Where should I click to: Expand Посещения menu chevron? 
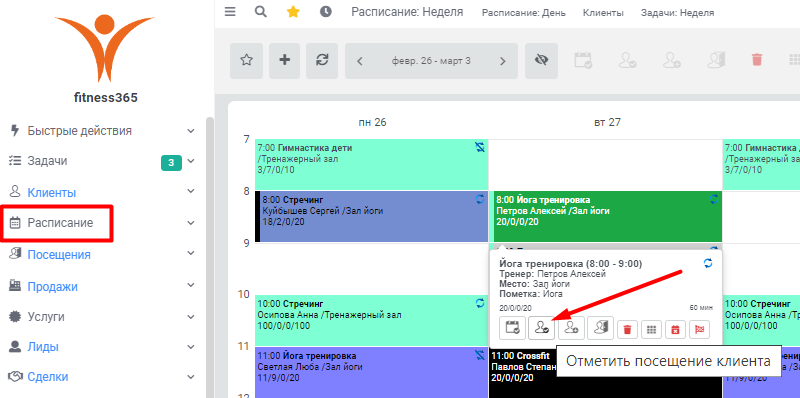pos(191,253)
